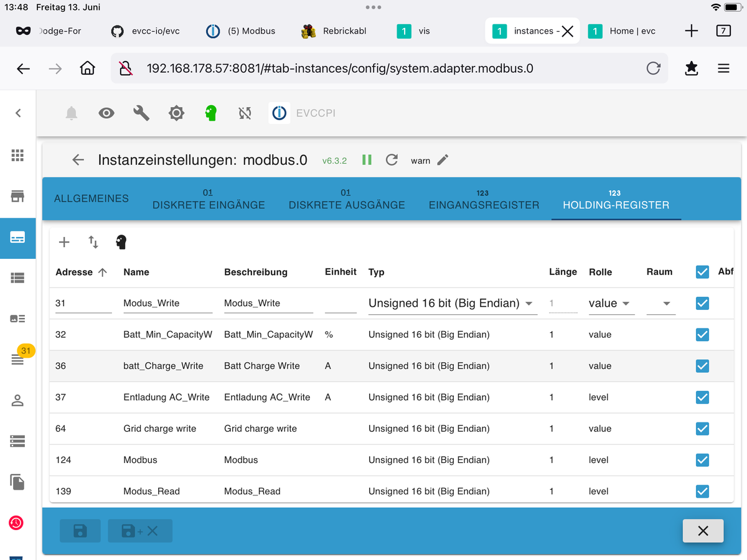The height and width of the screenshot is (560, 747).
Task: Uncheck the checkbox in the Modus_Write row
Action: tap(702, 303)
